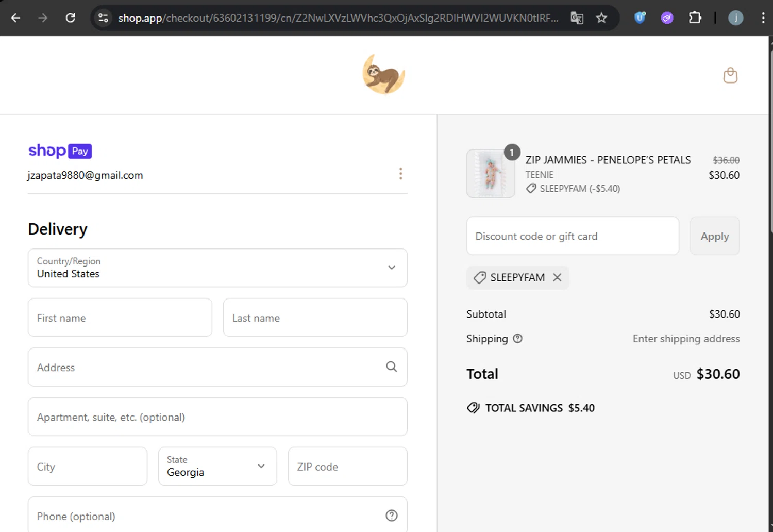Click the Delivery heading

(58, 229)
